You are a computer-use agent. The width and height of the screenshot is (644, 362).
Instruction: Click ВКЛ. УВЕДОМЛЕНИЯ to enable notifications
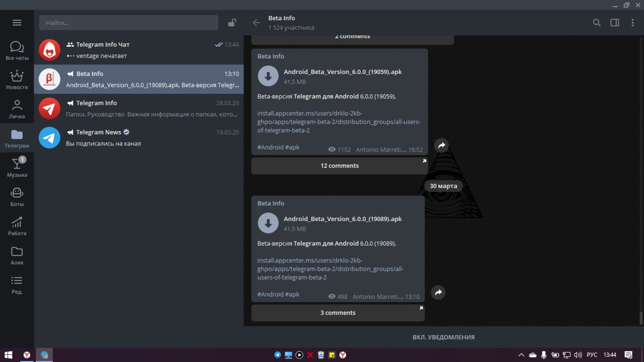pyautogui.click(x=444, y=337)
